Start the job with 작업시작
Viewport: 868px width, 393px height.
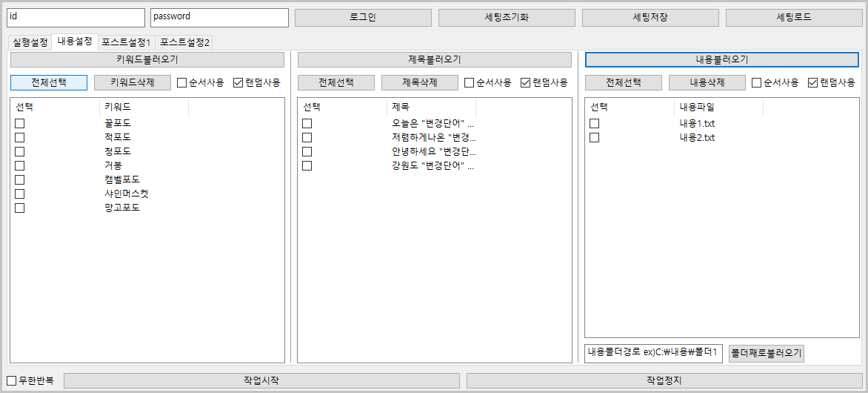click(x=261, y=380)
